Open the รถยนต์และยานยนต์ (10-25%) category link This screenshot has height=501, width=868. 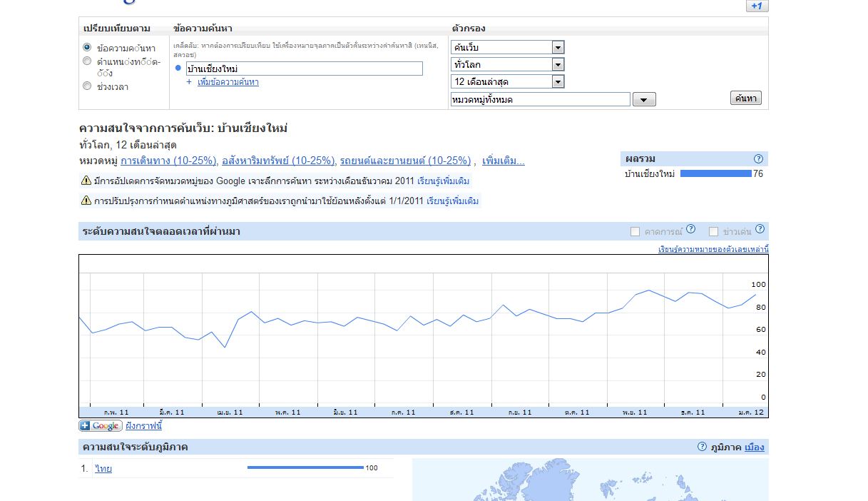tap(405, 161)
